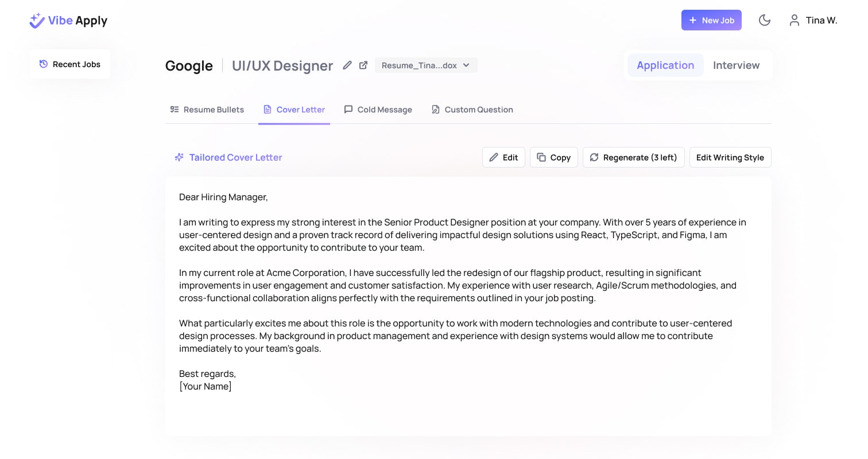The image size is (868, 459).
Task: Open Edit Writing Style
Action: click(730, 157)
